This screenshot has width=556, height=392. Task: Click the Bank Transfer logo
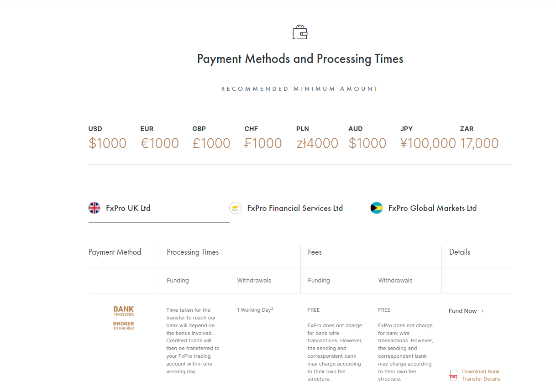click(123, 311)
